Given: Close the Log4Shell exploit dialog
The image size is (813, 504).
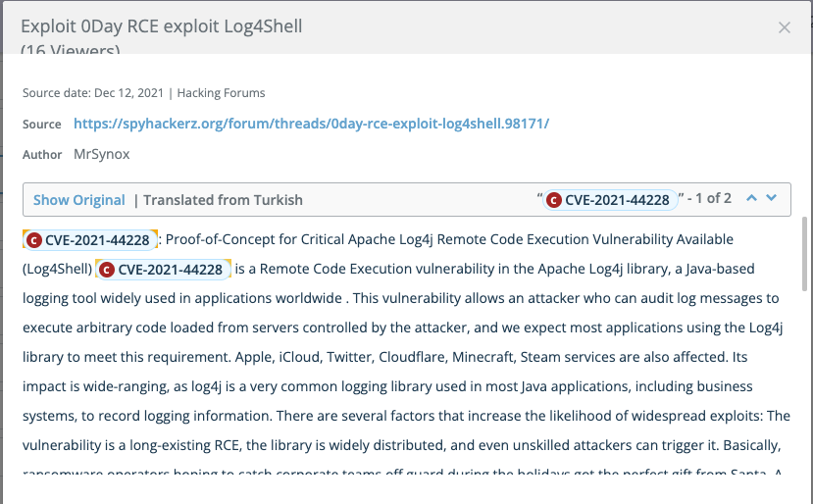Looking at the screenshot, I should pyautogui.click(x=784, y=27).
